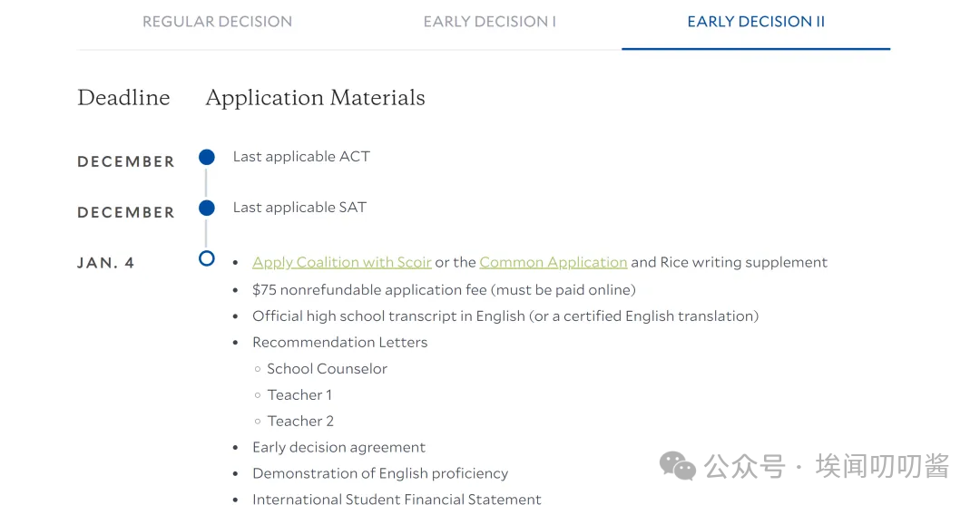Image resolution: width=980 pixels, height=505 pixels.
Task: Click the Early decision agreement item
Action: pyautogui.click(x=338, y=447)
